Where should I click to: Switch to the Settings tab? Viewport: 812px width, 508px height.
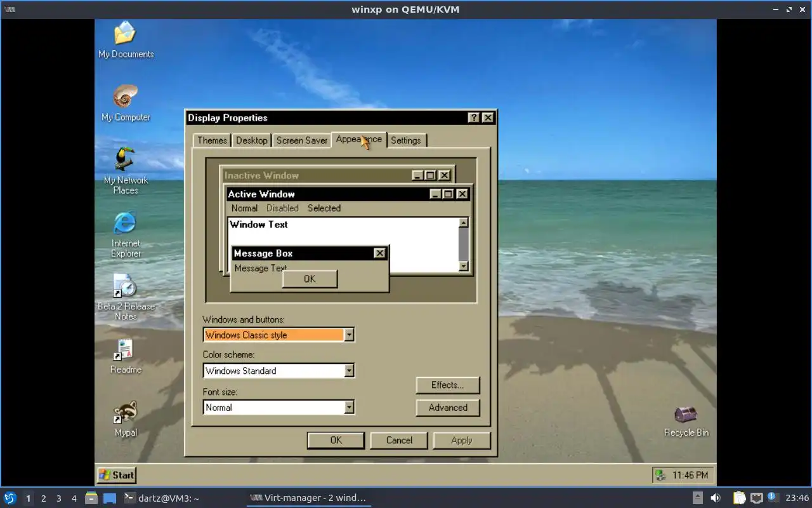tap(406, 140)
